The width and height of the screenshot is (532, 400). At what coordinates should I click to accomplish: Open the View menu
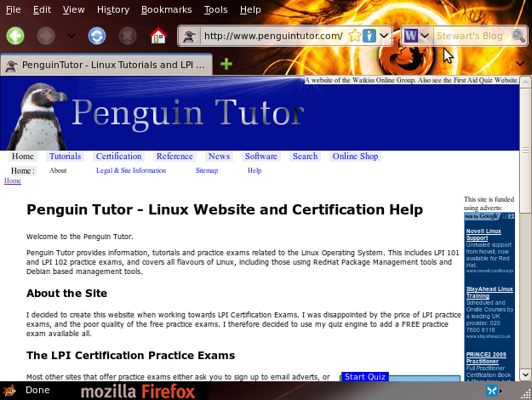point(73,9)
